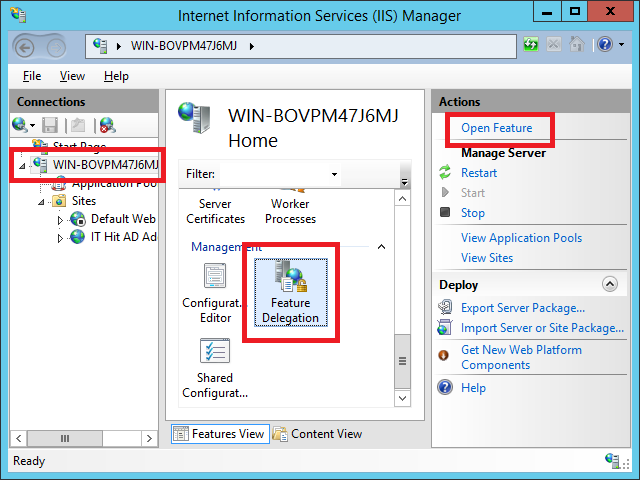Click the blue Help question icon in toolbar
The image size is (640, 480).
coord(605,44)
